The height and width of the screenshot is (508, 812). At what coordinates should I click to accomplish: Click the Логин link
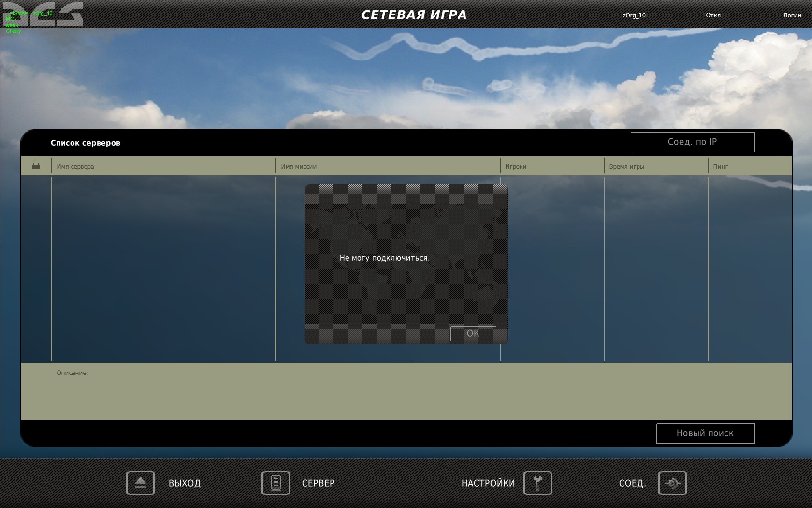click(792, 15)
